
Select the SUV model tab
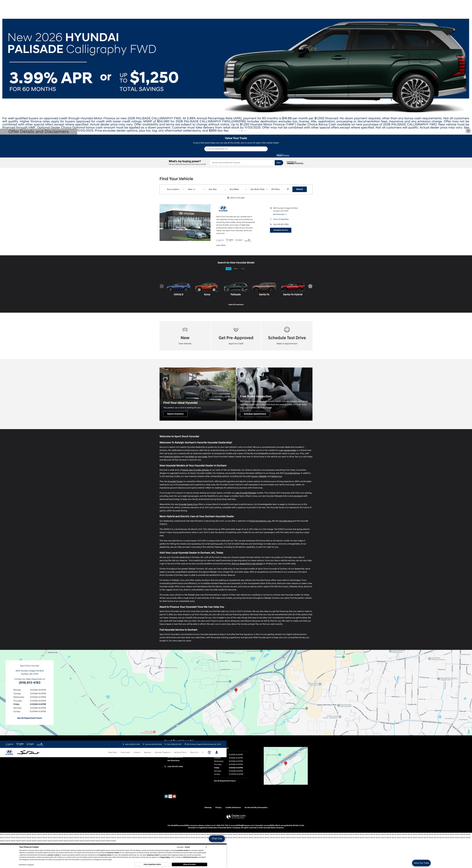(228, 269)
